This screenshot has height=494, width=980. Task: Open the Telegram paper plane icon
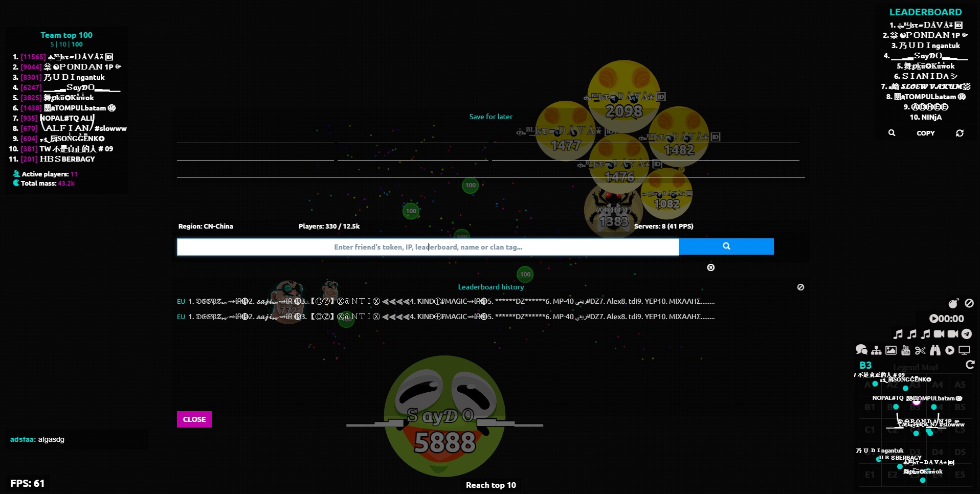click(x=967, y=334)
